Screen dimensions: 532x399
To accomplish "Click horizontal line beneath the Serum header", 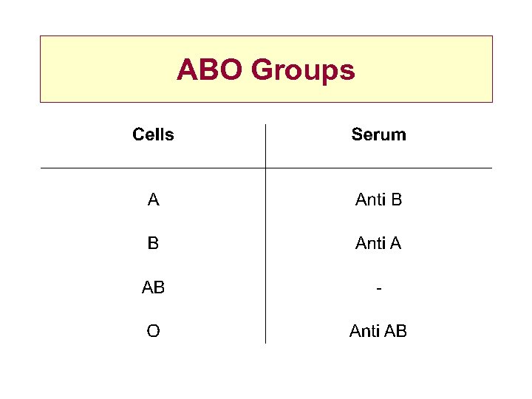I will click(378, 168).
